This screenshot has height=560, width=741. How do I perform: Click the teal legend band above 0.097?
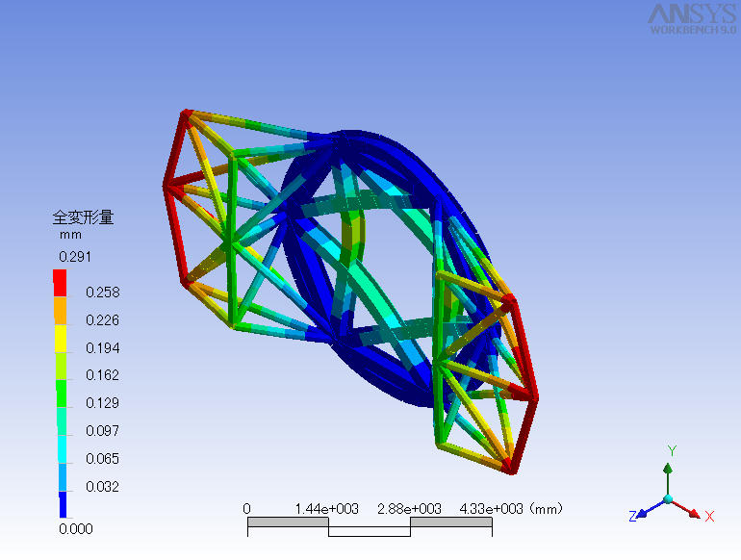(x=60, y=421)
